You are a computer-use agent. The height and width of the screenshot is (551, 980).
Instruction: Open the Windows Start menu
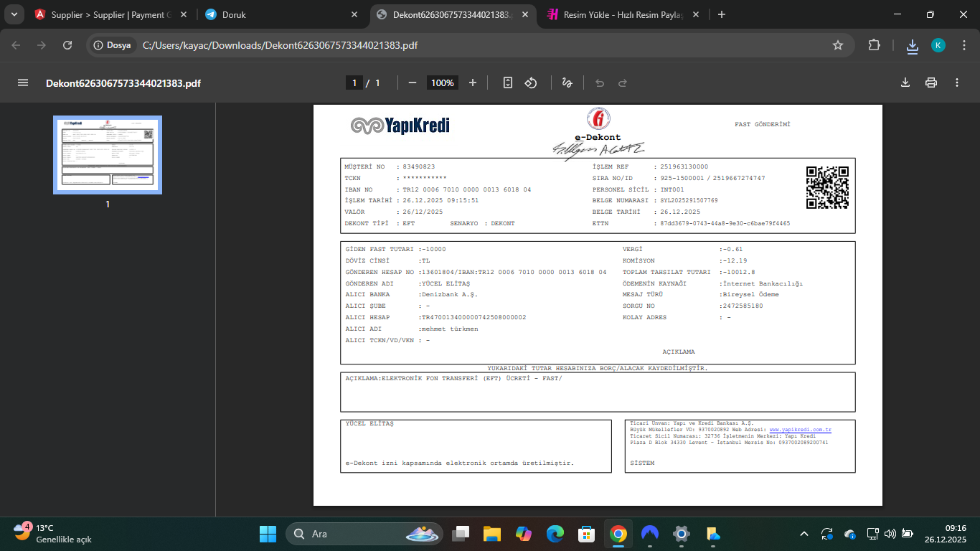pos(268,534)
